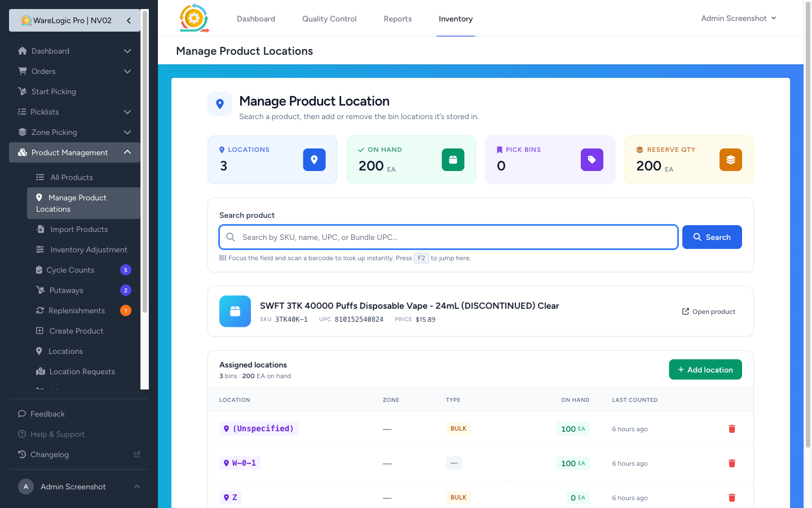Image resolution: width=812 pixels, height=508 pixels.
Task: Follow the Open product link
Action: tap(709, 312)
